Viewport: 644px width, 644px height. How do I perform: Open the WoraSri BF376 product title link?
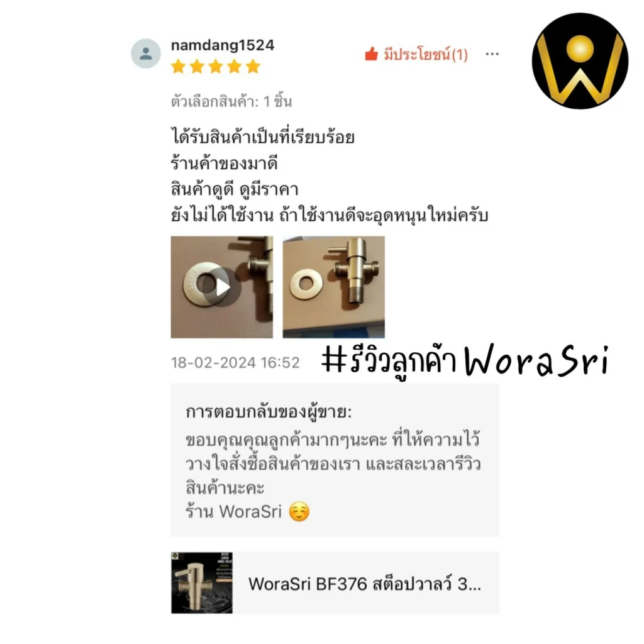[x=365, y=584]
